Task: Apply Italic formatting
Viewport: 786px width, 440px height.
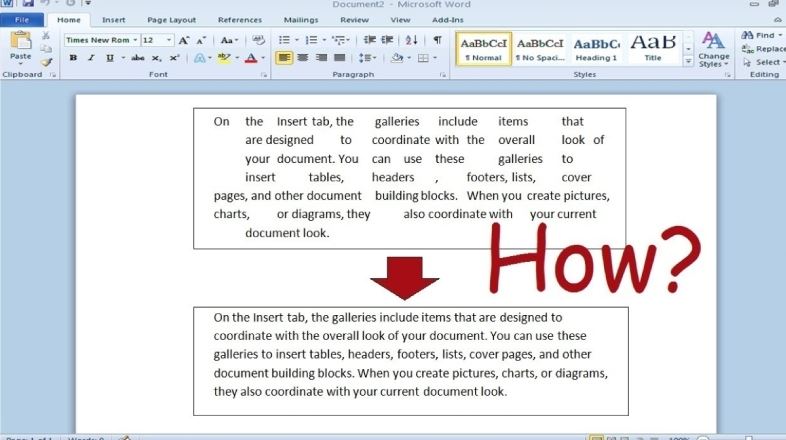Action: click(x=91, y=58)
